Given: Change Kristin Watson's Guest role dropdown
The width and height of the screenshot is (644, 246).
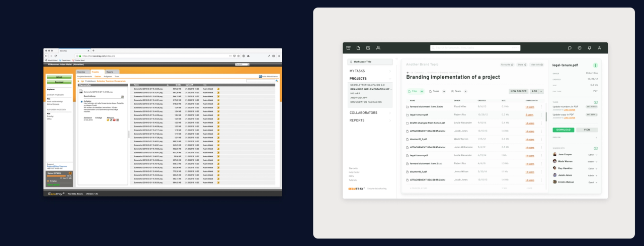Looking at the screenshot, I should [x=593, y=182].
